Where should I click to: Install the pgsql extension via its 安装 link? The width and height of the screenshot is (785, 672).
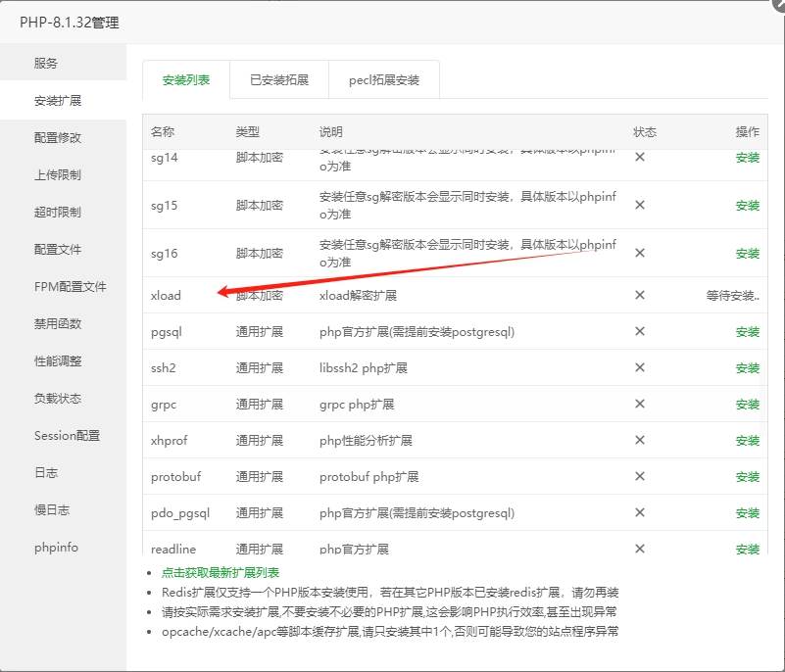(748, 331)
